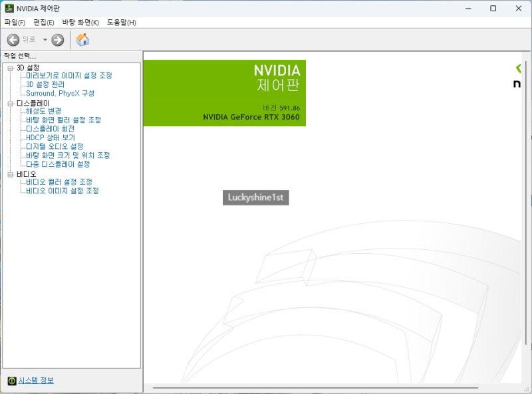
Task: Open the back history dropdown arrow
Action: click(45, 40)
